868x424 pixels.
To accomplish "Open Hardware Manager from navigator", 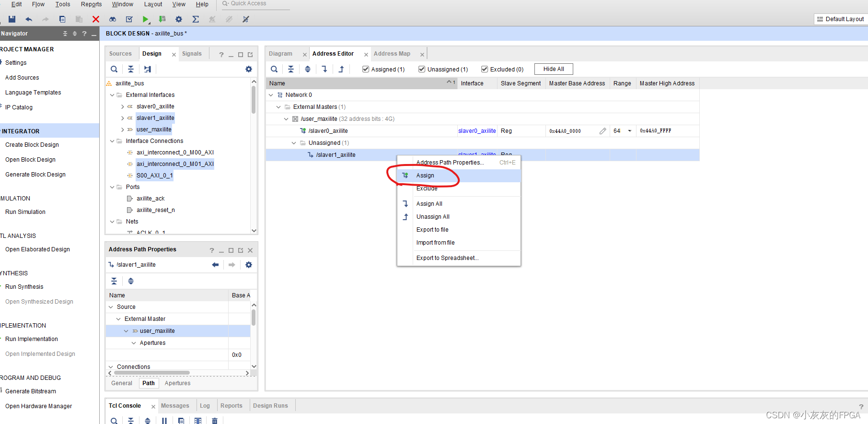I will (x=39, y=406).
